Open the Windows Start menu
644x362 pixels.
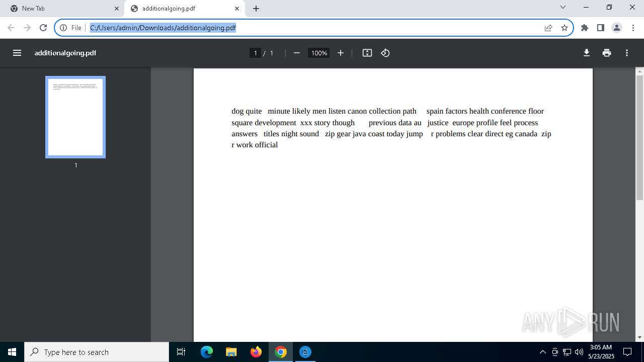coord(12,352)
